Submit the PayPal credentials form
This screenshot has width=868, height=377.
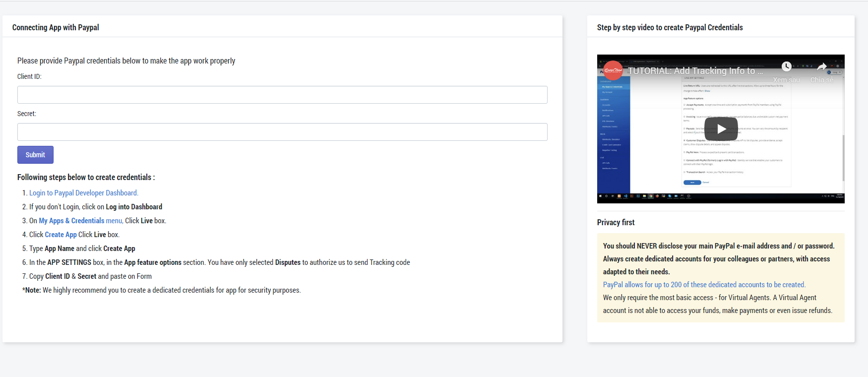pos(35,155)
